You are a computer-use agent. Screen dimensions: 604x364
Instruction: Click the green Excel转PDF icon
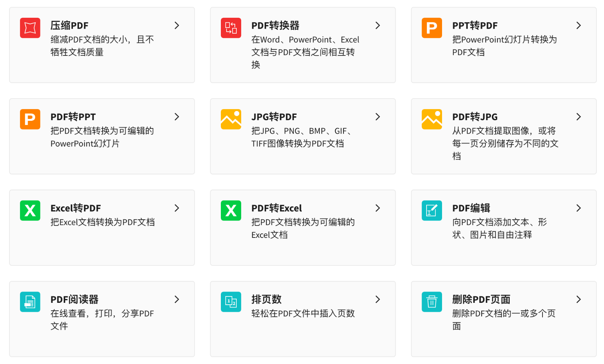(x=30, y=211)
